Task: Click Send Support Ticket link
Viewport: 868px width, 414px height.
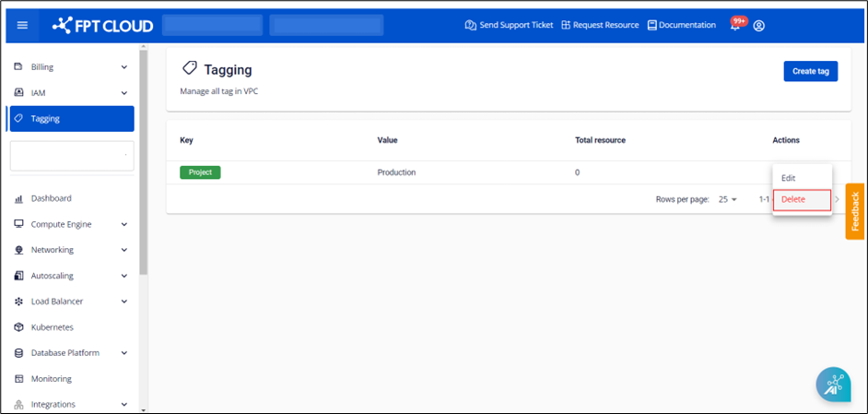Action: pyautogui.click(x=509, y=26)
